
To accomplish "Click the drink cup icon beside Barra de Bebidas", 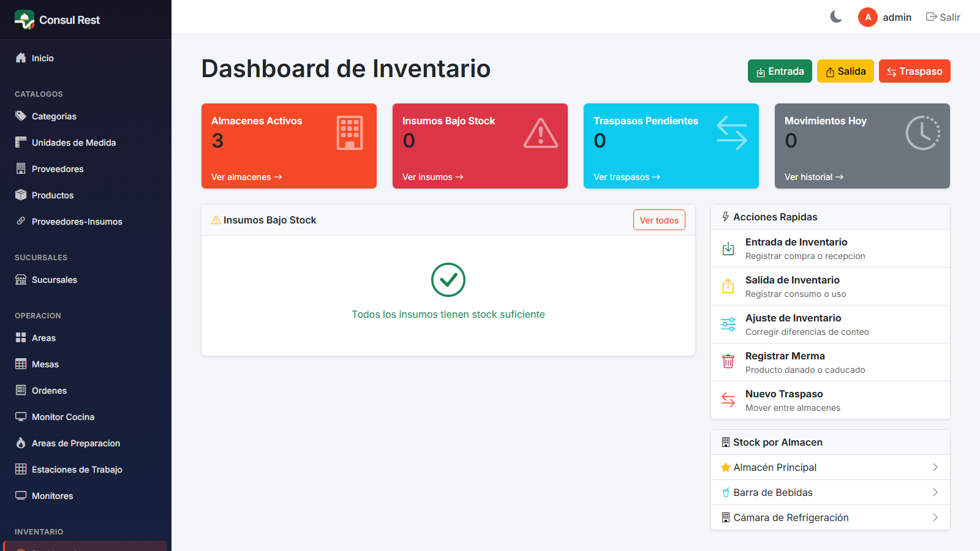I will 726,492.
